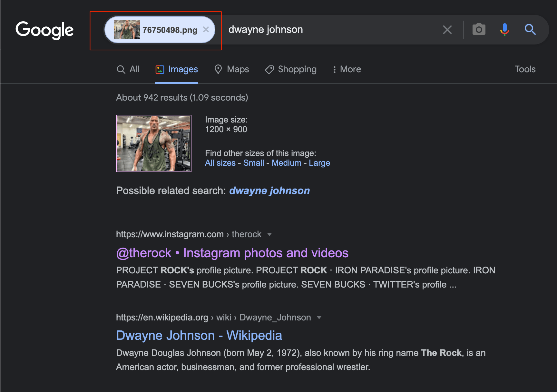Open the Tools options
557x392 pixels.
click(525, 69)
